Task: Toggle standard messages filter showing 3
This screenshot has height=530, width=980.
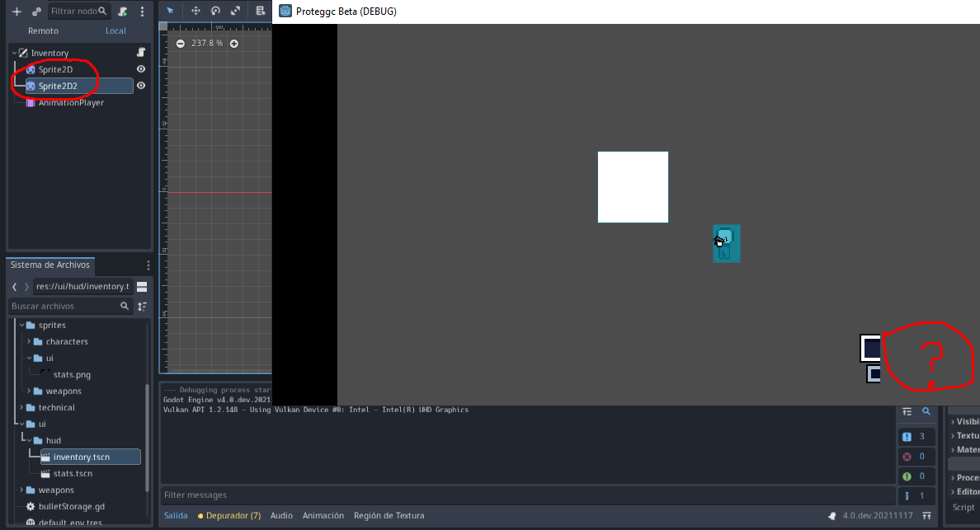Action: pyautogui.click(x=916, y=437)
